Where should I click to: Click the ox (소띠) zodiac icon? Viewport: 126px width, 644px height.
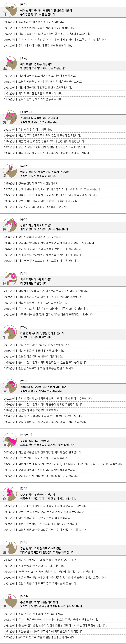10,64
